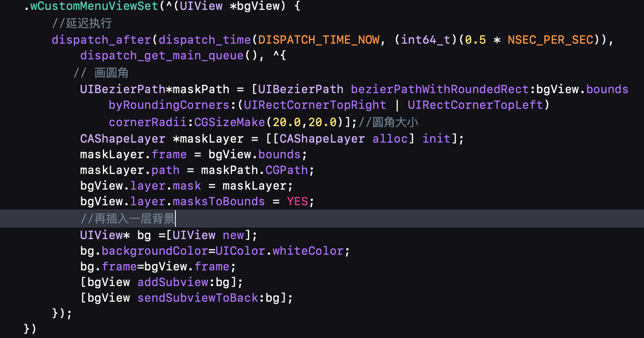Click CGPath property
Screen dimensions: 644x338
287,170
